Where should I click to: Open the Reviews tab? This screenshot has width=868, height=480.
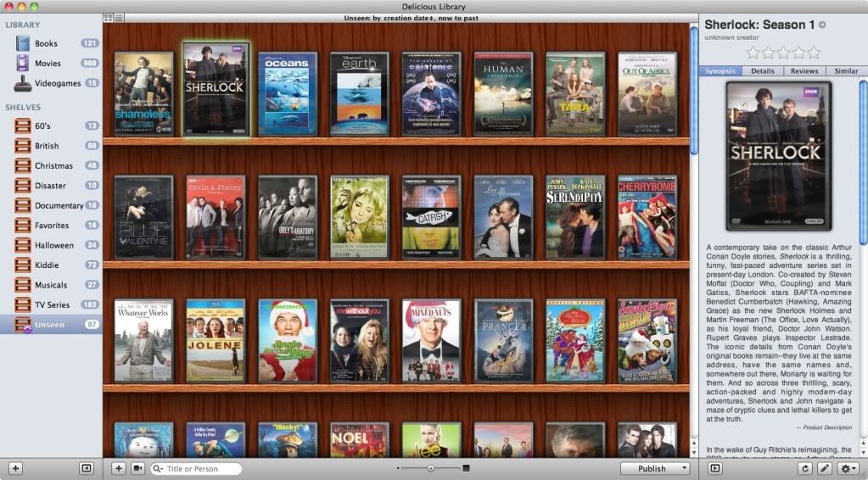pyautogui.click(x=804, y=70)
